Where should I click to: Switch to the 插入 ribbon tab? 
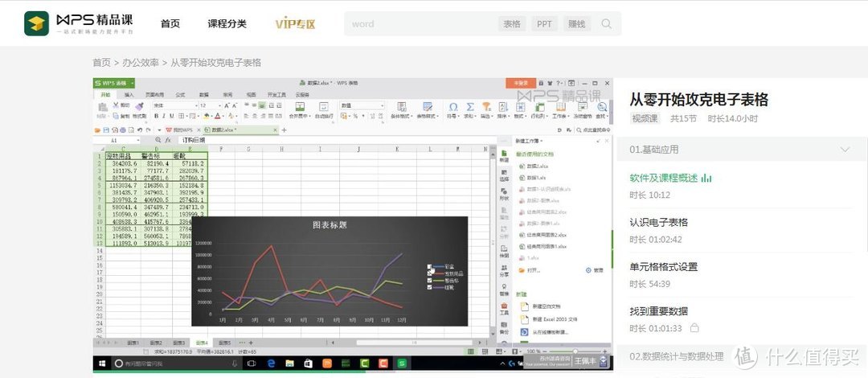(129, 95)
